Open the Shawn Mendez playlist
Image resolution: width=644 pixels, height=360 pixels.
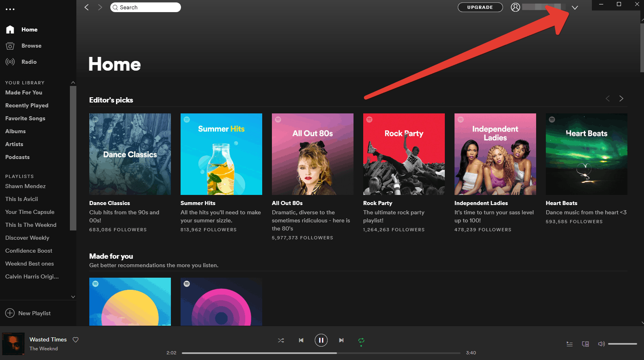(x=25, y=186)
